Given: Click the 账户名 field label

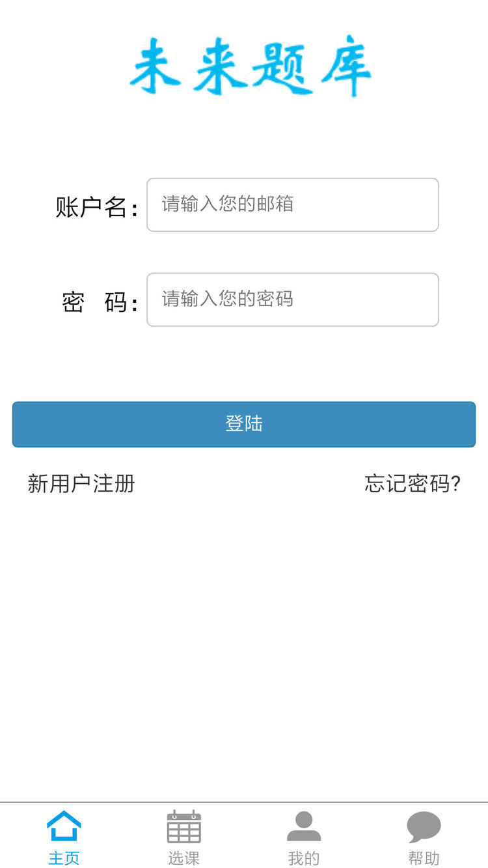Looking at the screenshot, I should pyautogui.click(x=96, y=208).
